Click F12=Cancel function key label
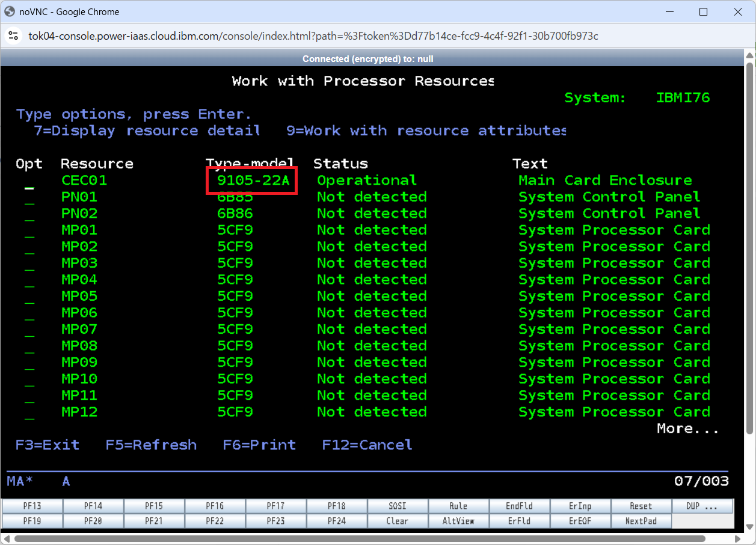Screen dimensions: 756x545 tap(367, 445)
